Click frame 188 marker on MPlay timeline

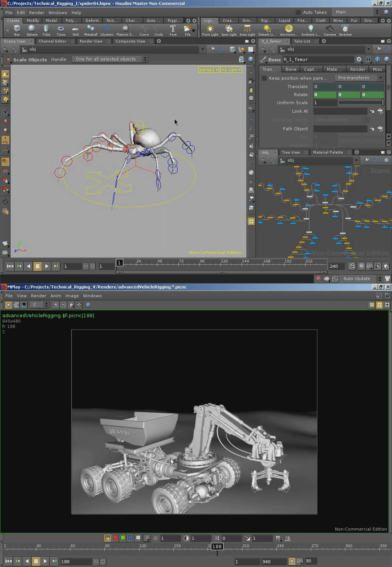pos(217,546)
